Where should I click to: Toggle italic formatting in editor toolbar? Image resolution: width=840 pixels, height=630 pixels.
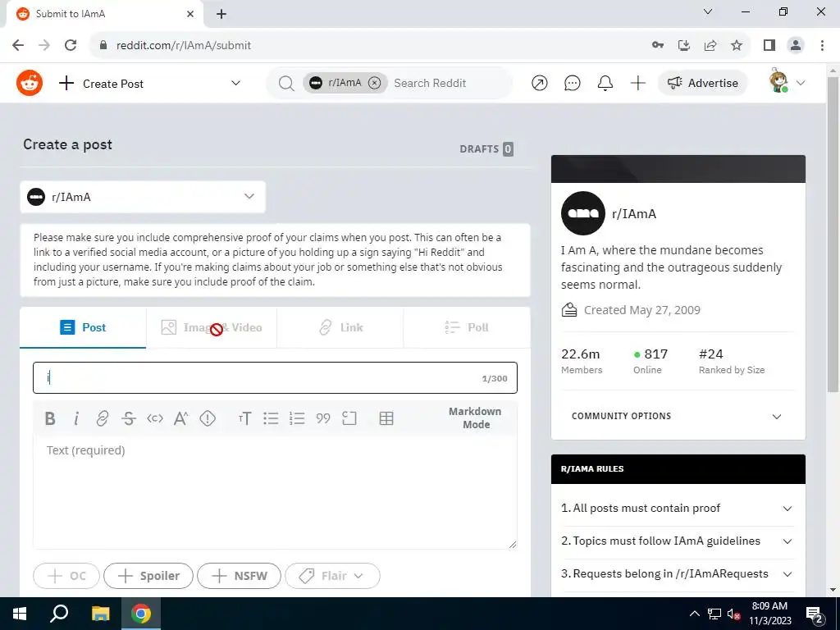point(76,418)
